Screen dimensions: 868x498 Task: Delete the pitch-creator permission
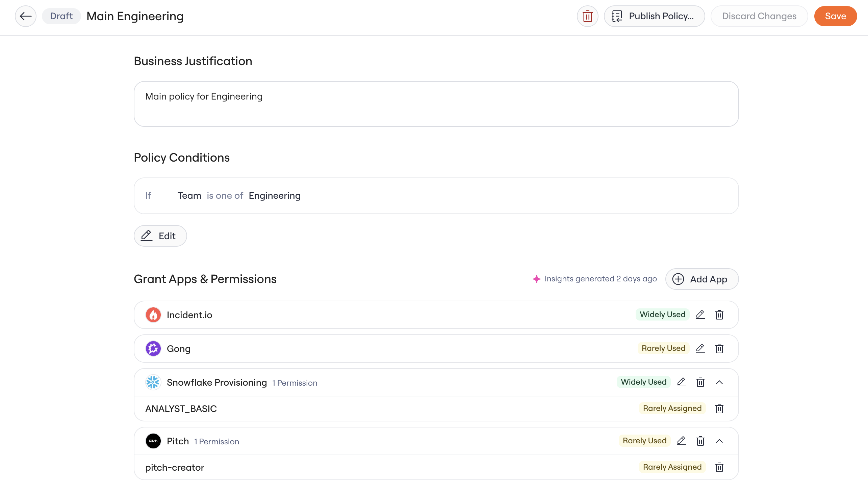[x=719, y=467]
